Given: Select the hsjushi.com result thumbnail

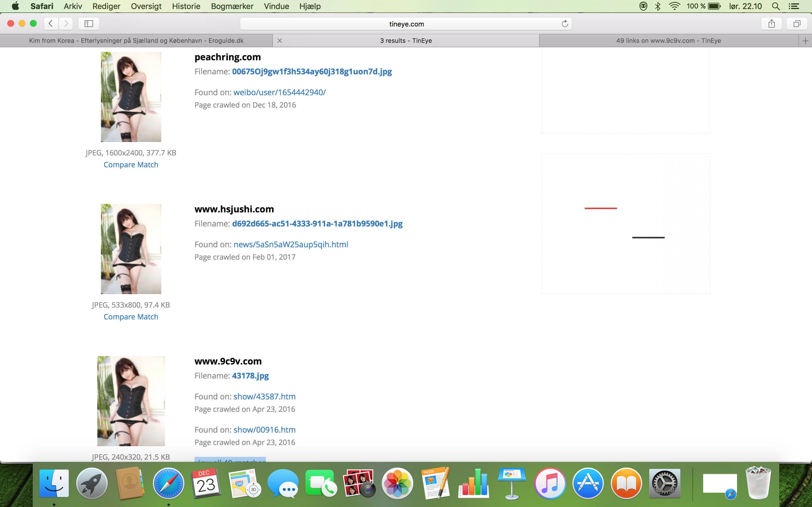Looking at the screenshot, I should click(x=131, y=249).
